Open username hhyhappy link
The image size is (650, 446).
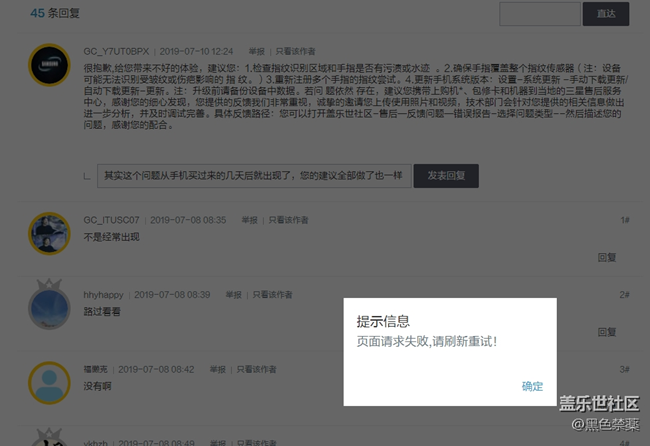104,295
